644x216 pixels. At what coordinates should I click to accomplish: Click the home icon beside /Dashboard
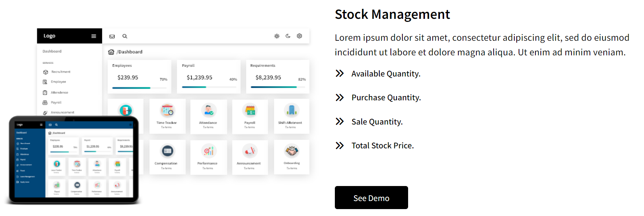coord(111,52)
